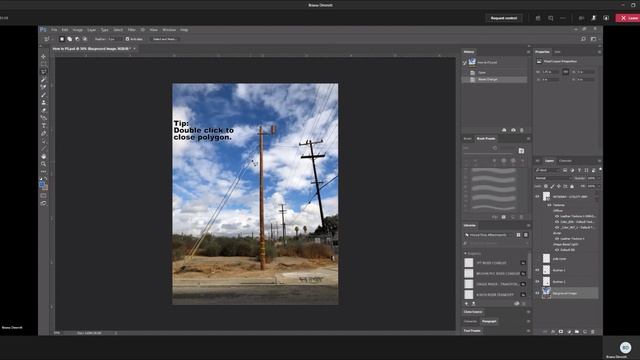Click the blue foreground color swatch
640x360 pixels.
point(42,184)
